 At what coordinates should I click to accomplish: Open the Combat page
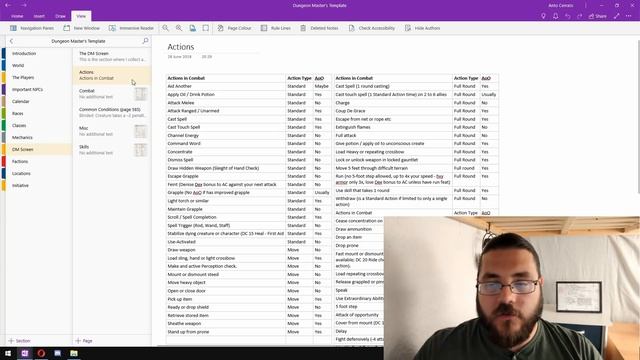click(112, 94)
